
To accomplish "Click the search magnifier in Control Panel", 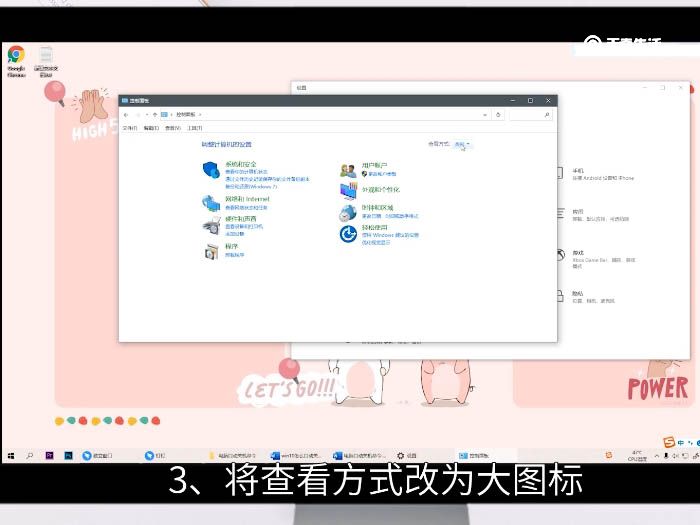I will pyautogui.click(x=546, y=115).
